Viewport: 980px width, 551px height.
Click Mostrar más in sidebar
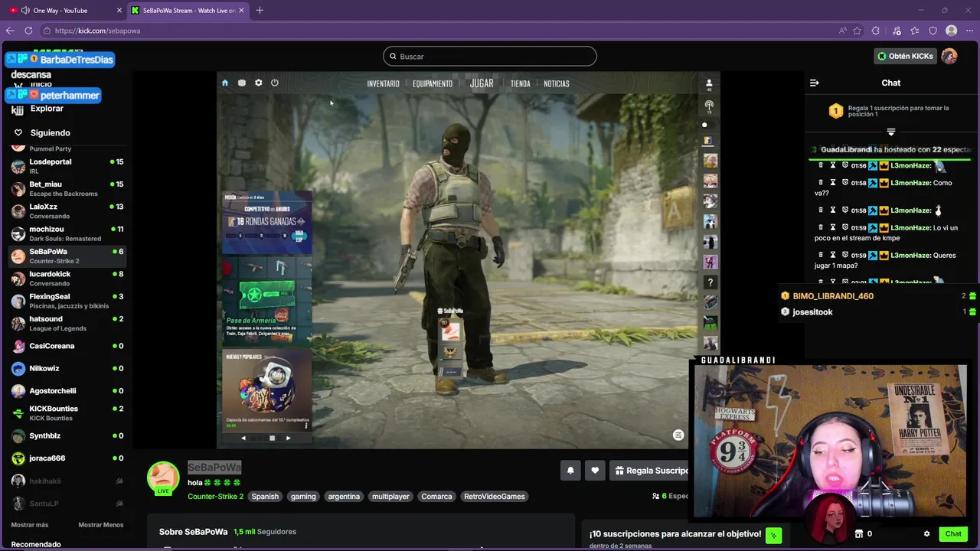click(x=30, y=525)
